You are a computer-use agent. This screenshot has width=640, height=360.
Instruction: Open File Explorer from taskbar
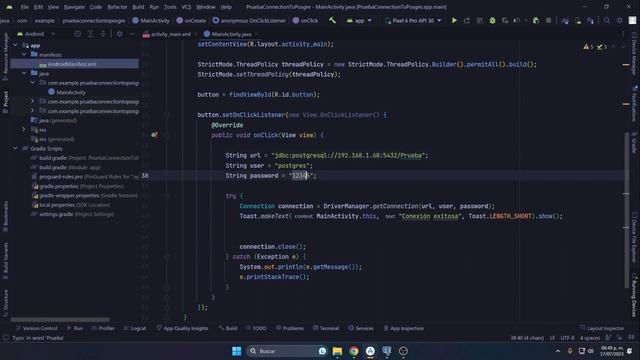pos(337,351)
